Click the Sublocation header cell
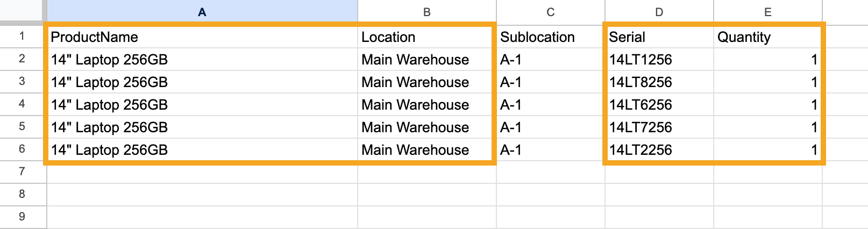The image size is (868, 229). pyautogui.click(x=550, y=37)
